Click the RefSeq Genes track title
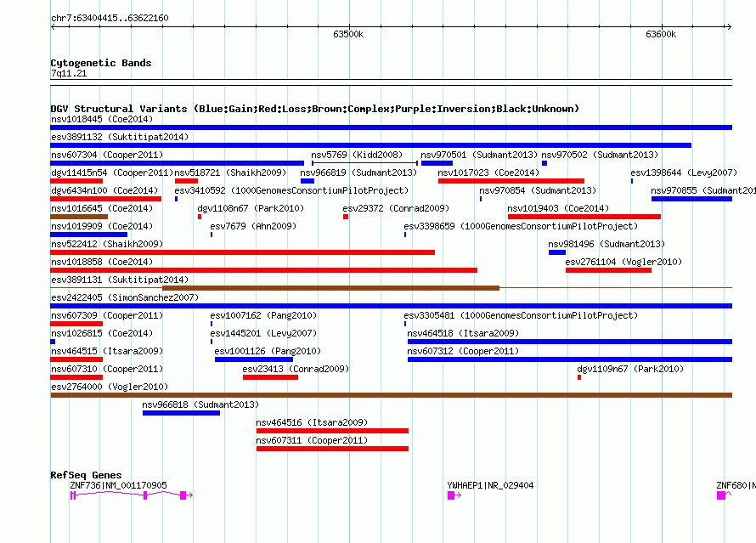The image size is (756, 543). coord(86,475)
